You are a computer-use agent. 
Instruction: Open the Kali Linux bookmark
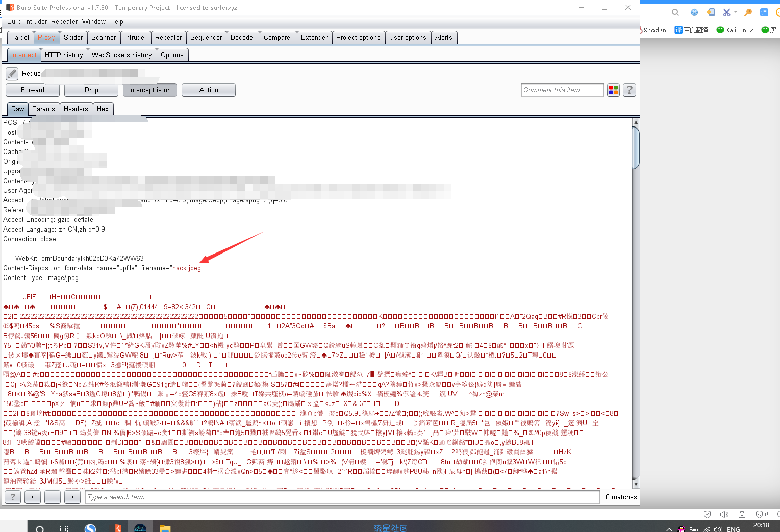pos(735,30)
